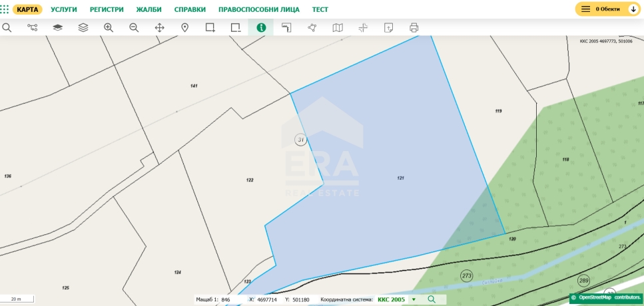Select the location pin marker tool
This screenshot has height=306, width=644.
[x=185, y=27]
